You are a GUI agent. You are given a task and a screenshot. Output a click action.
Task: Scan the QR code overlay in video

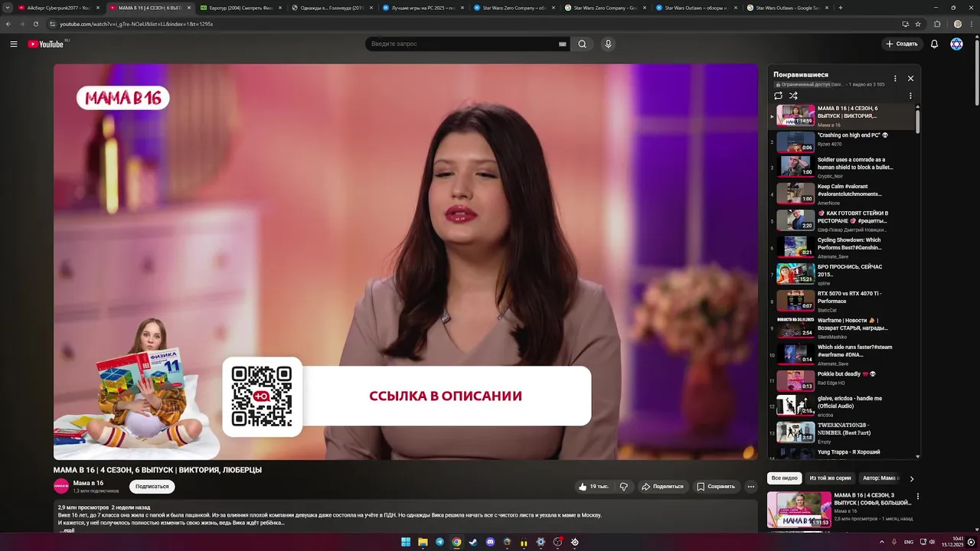coord(262,396)
